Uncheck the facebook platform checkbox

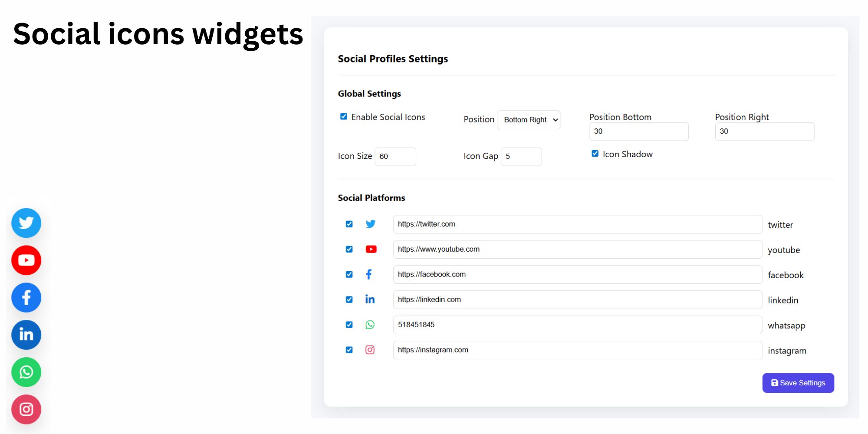tap(349, 274)
